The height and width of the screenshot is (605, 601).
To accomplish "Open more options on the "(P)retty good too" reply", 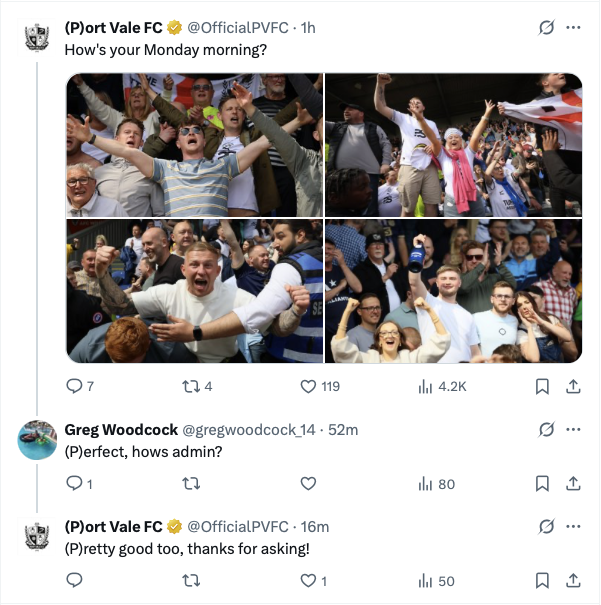I will click(573, 526).
